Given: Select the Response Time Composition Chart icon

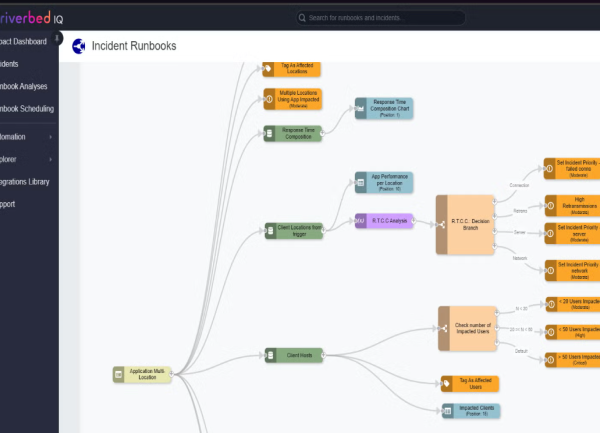Looking at the screenshot, I should (360, 108).
